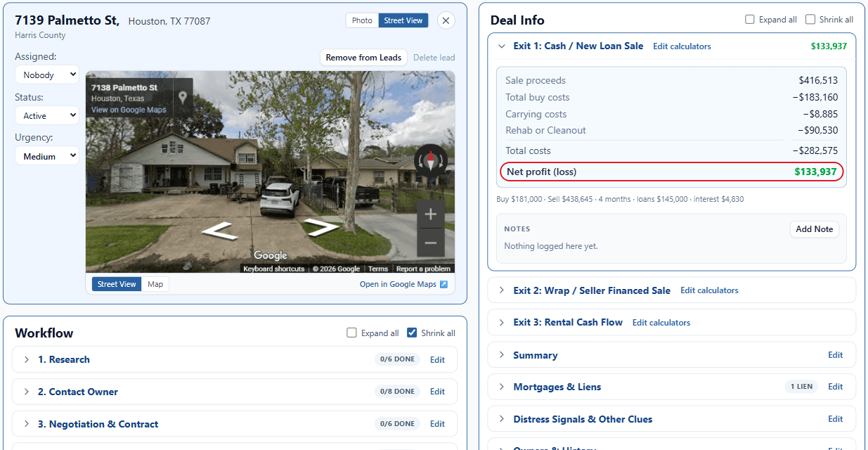This screenshot has height=450, width=868.
Task: Expand the Summary section
Action: point(501,355)
